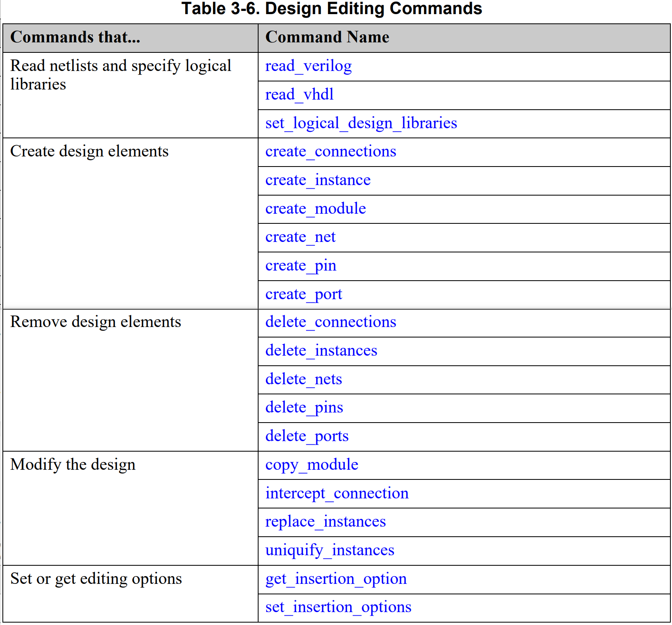Open the read_vhdl command link
This screenshot has height=625, width=672.
click(299, 95)
